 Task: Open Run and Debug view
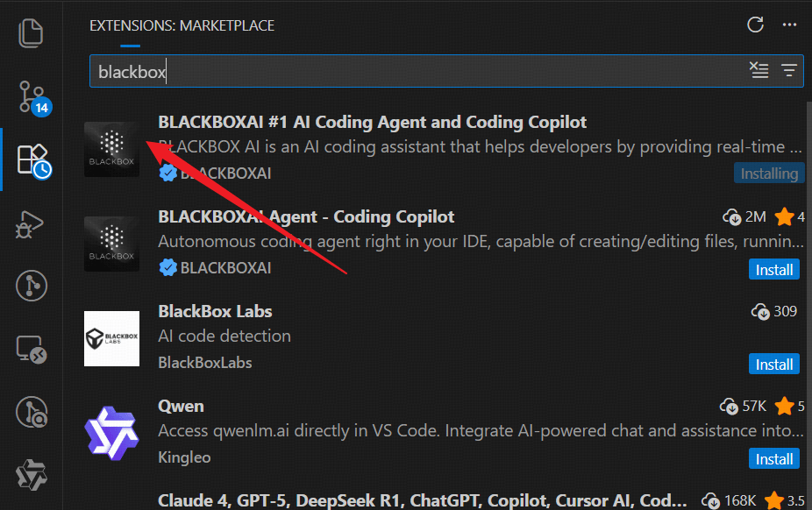pyautogui.click(x=32, y=223)
